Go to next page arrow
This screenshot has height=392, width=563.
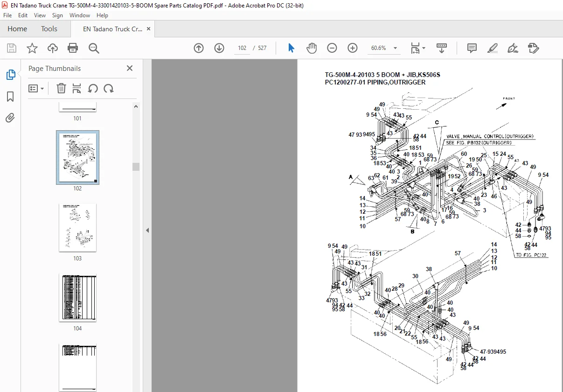click(x=219, y=48)
